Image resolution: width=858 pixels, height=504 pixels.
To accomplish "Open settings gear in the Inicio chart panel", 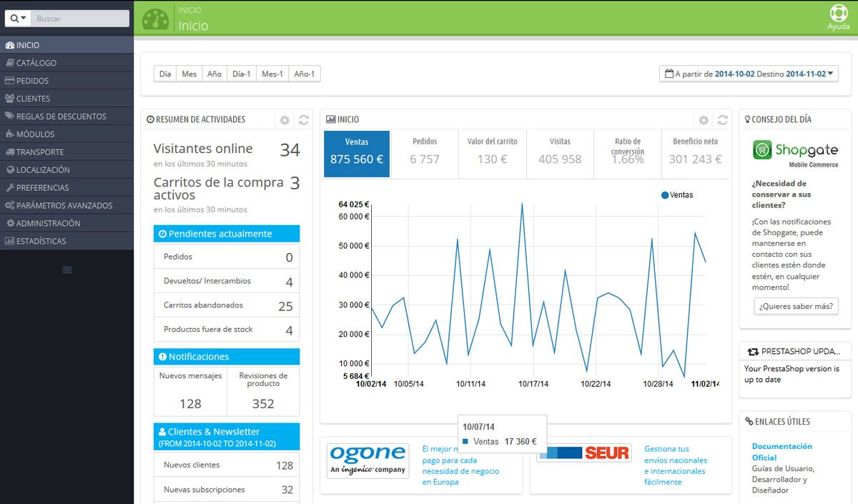I will click(704, 120).
